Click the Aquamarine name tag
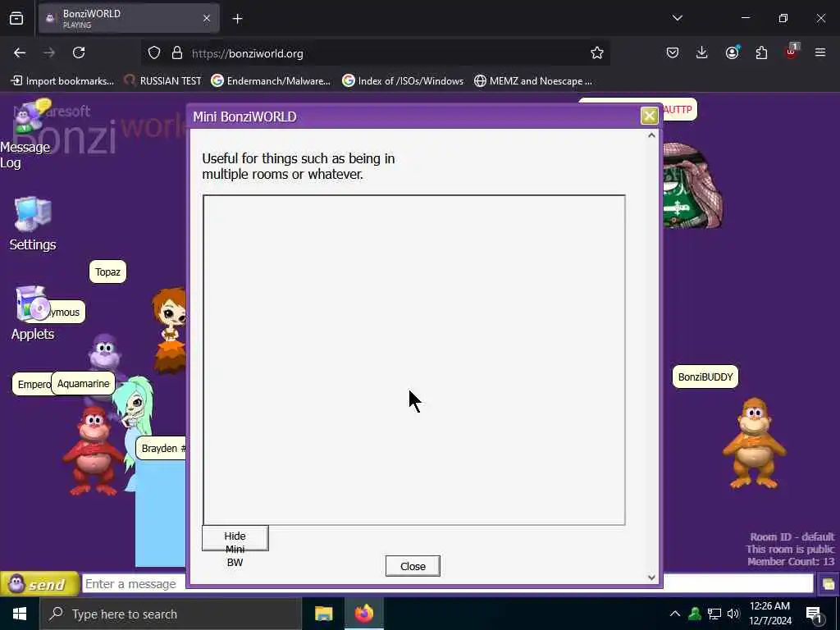Viewport: 840px width, 630px height. click(x=83, y=384)
